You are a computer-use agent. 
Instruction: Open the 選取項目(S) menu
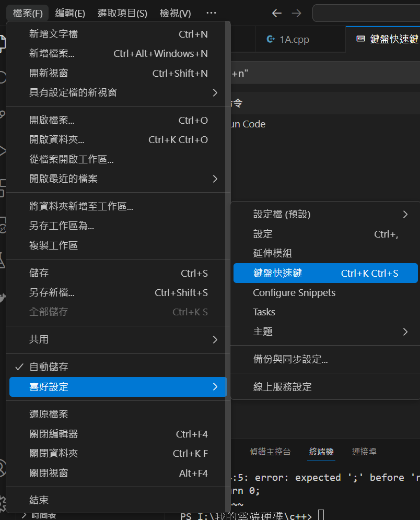(122, 13)
